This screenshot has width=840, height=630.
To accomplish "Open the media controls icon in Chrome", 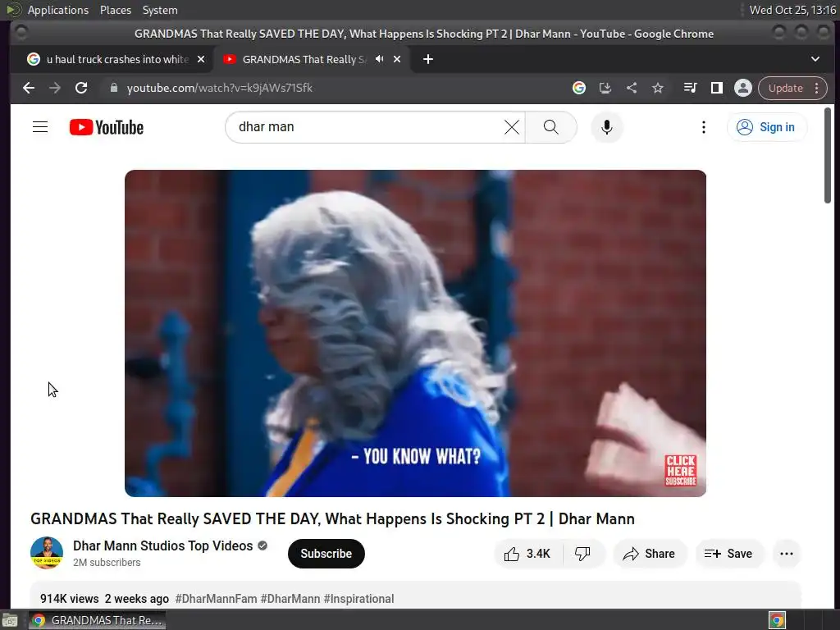I will (690, 88).
